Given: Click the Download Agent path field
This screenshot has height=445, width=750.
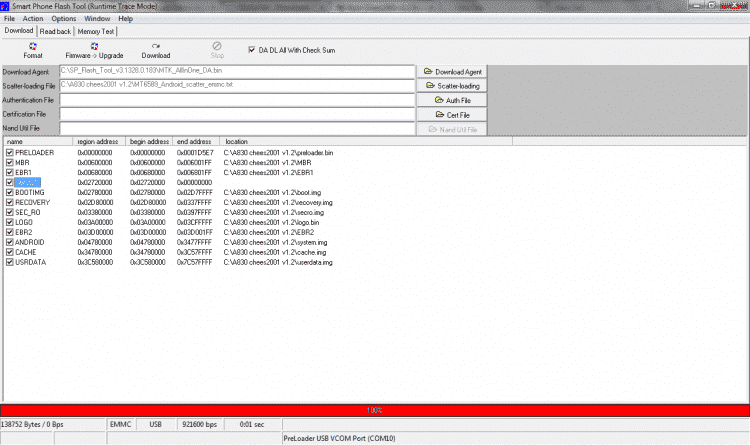Looking at the screenshot, I should tap(237, 71).
